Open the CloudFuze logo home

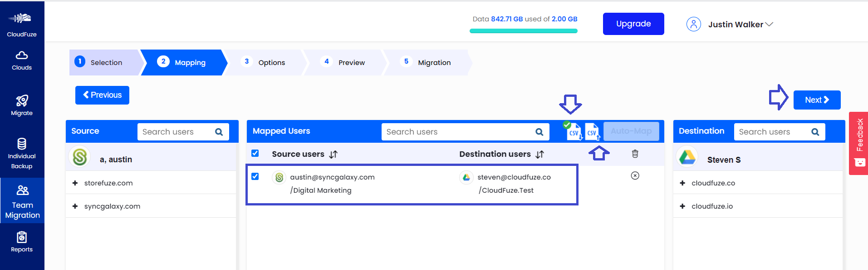[22, 24]
